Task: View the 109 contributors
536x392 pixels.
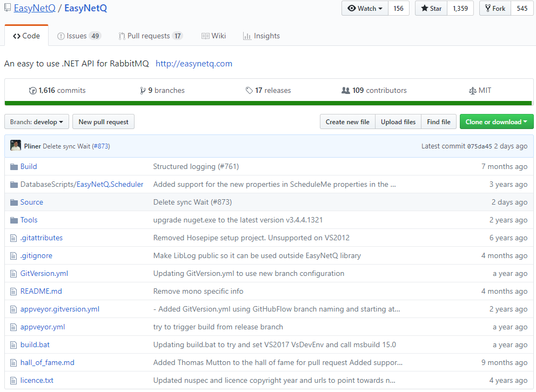Action: click(x=374, y=91)
